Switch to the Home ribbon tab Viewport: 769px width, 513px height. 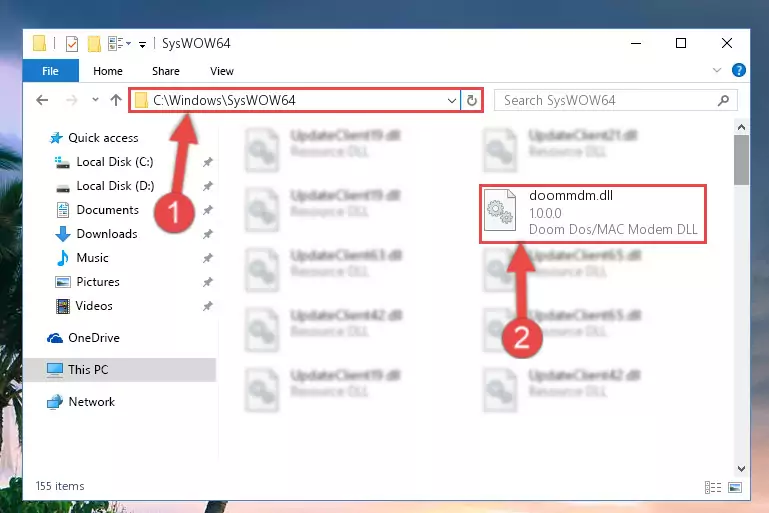(108, 71)
